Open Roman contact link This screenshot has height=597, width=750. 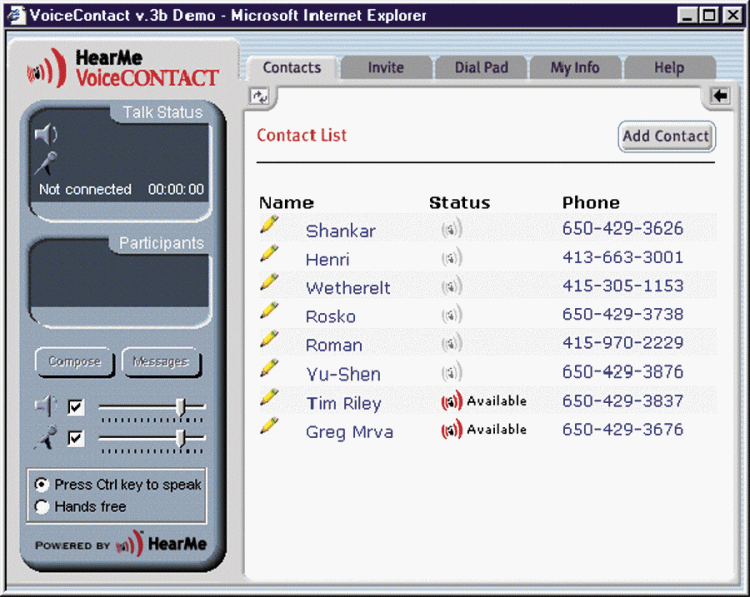[334, 345]
